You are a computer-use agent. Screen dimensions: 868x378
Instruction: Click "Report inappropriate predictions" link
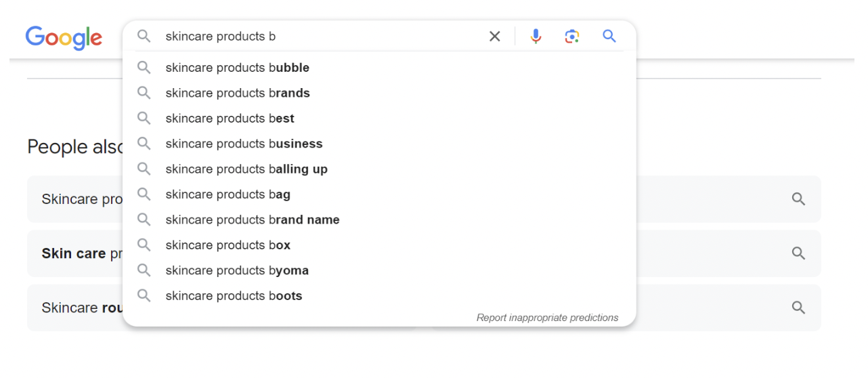coord(547,318)
